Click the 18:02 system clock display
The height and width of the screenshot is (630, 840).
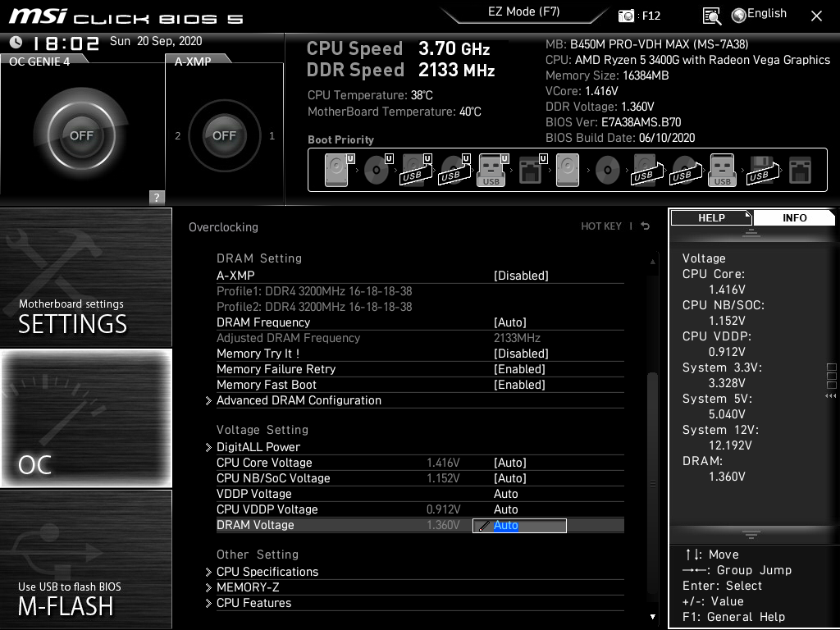[66, 43]
